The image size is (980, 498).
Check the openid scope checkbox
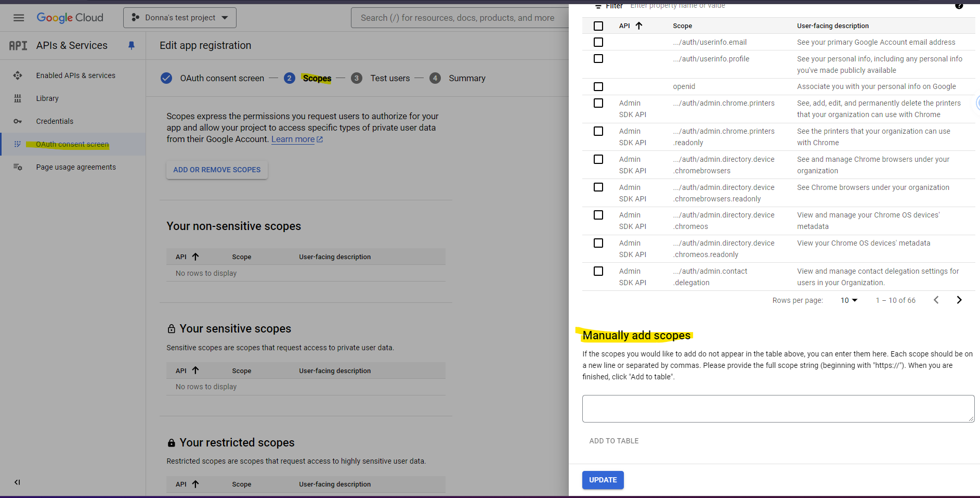(598, 86)
